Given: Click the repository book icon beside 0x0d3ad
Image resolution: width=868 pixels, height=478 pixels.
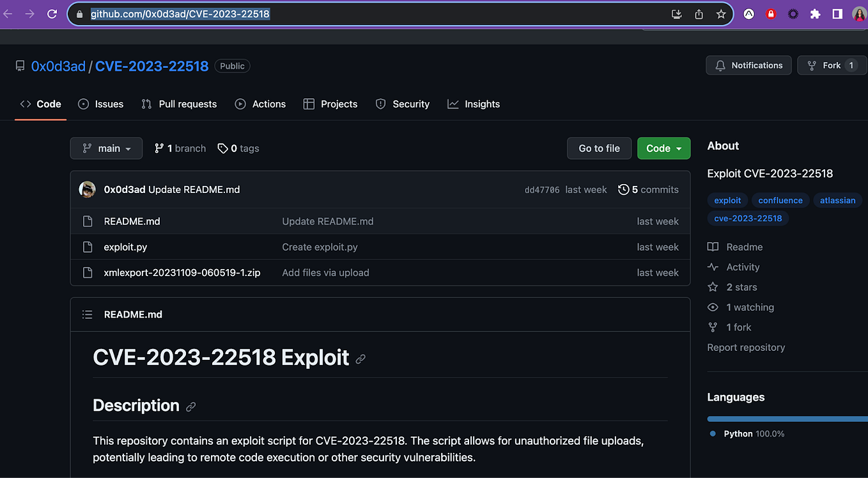Looking at the screenshot, I should click(20, 66).
